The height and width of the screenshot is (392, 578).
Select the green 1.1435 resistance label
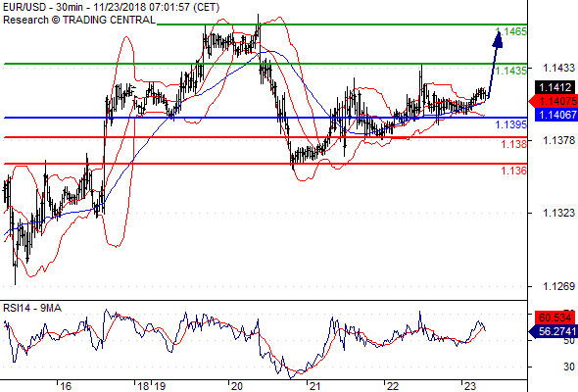pyautogui.click(x=511, y=71)
